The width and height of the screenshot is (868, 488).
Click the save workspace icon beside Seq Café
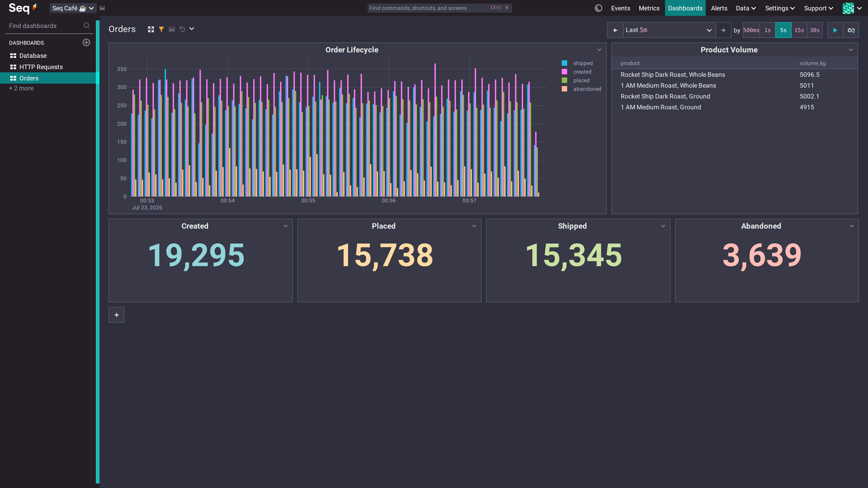(102, 8)
